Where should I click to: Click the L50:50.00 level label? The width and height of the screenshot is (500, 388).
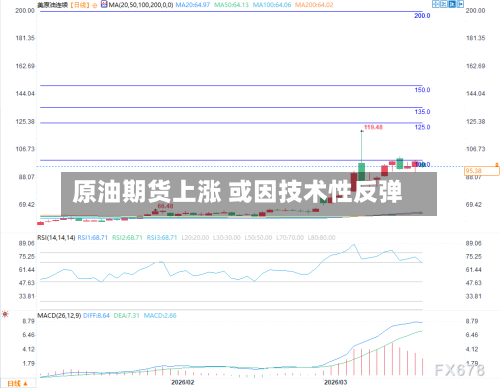[x=258, y=238]
